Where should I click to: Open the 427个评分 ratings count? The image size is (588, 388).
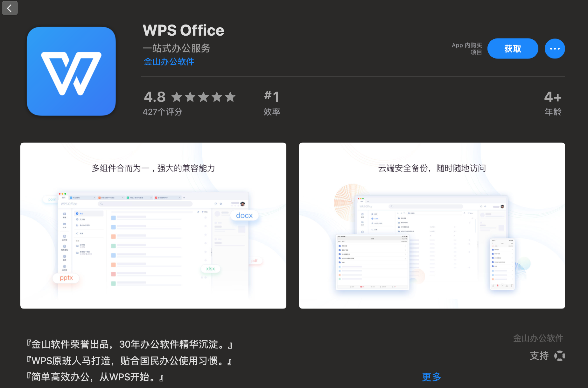pyautogui.click(x=162, y=112)
